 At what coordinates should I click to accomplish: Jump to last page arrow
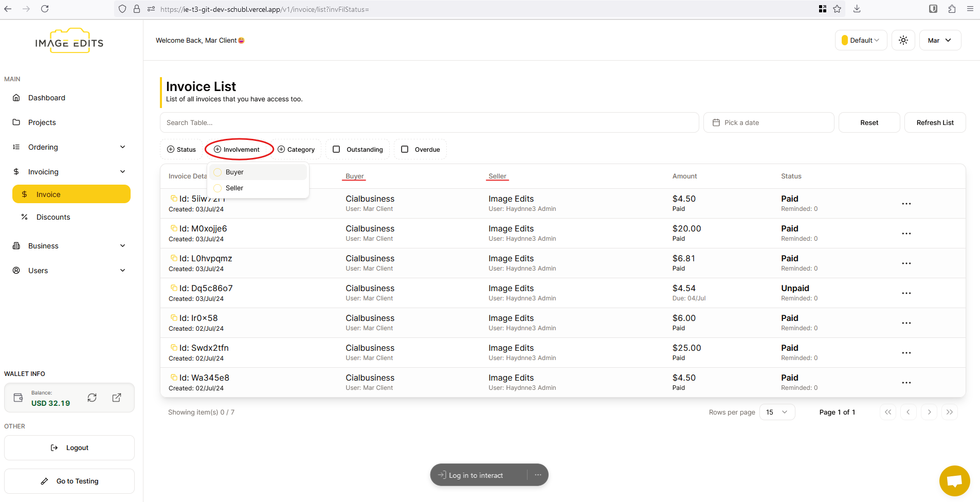[949, 412]
